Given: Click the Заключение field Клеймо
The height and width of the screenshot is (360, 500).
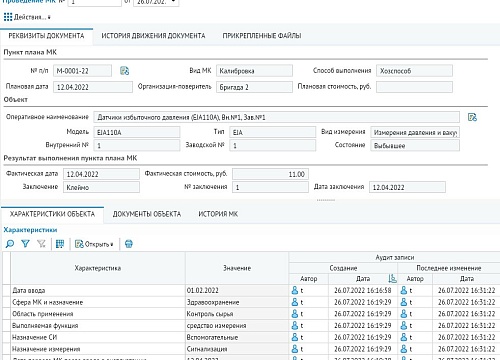Looking at the screenshot, I should tap(101, 187).
